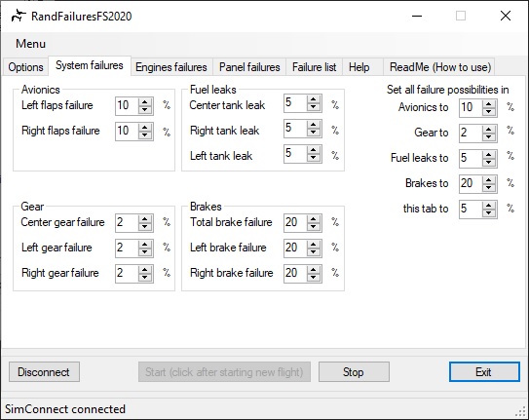Click the Left flaps failure value field
The height and width of the screenshot is (420, 529).
point(127,106)
